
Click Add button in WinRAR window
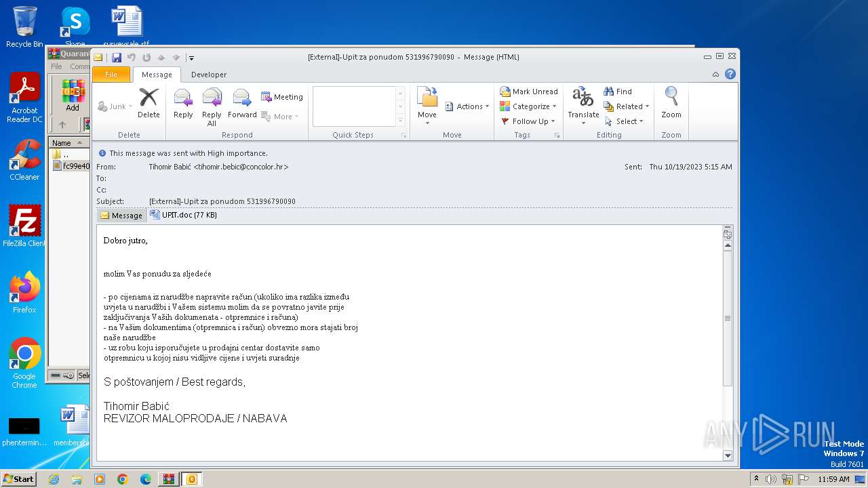(73, 96)
